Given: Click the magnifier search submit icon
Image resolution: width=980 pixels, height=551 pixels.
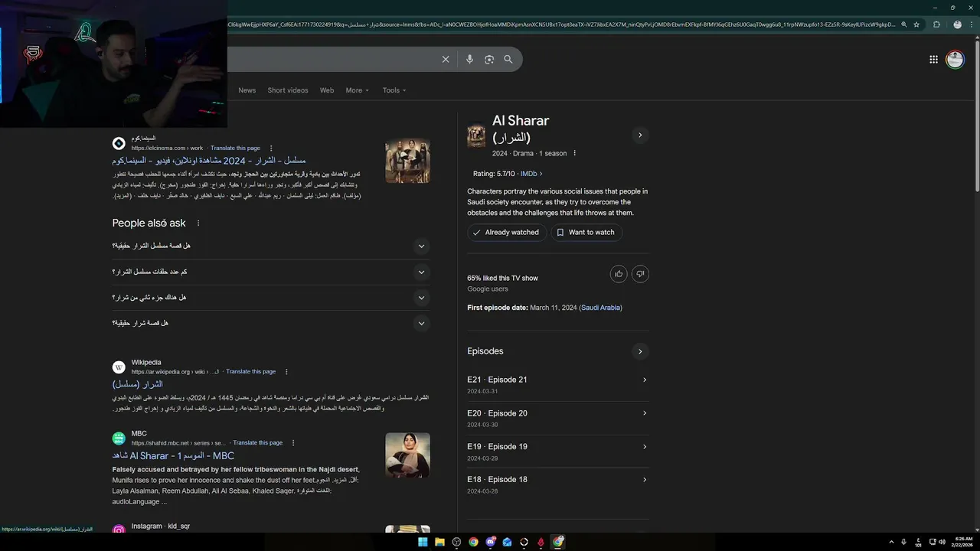Looking at the screenshot, I should [x=508, y=60].
